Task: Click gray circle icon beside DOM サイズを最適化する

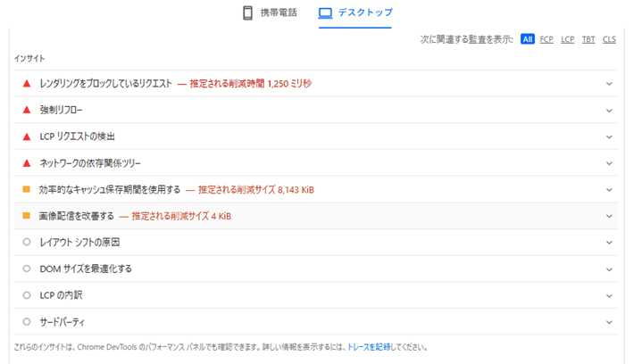Action: (27, 269)
